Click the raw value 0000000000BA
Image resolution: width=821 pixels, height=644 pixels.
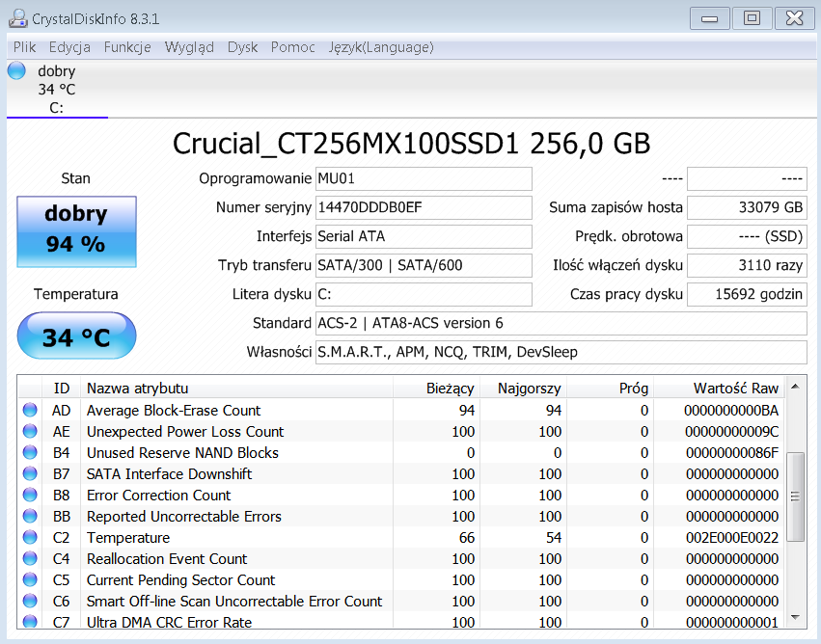click(731, 411)
